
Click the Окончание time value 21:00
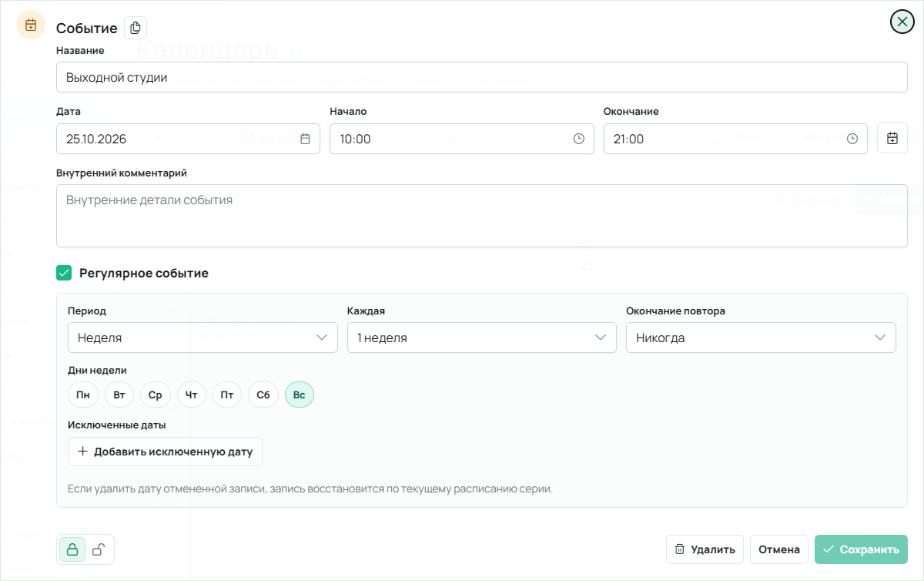[x=629, y=139]
